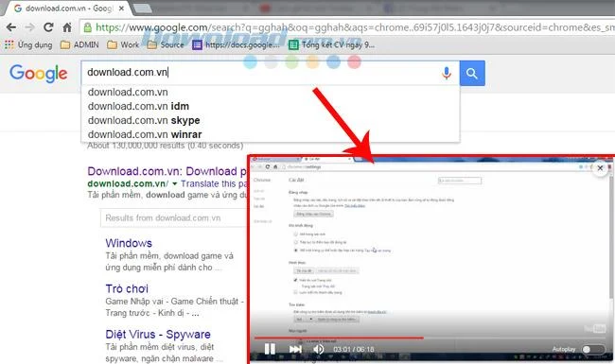Viewport: 615px width, 364px height.
Task: Toggle the Autoplay switch
Action: [x=592, y=349]
